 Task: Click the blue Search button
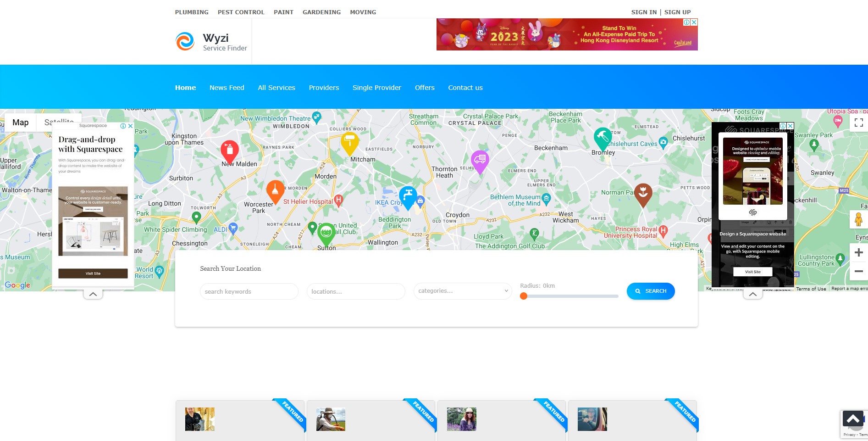click(651, 291)
